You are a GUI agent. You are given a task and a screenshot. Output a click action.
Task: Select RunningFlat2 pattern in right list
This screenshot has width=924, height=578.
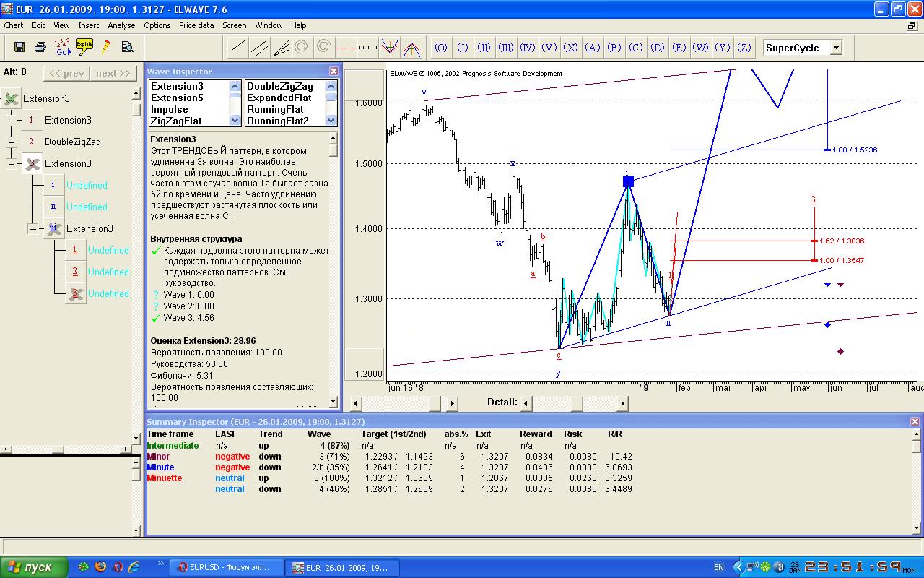(277, 121)
